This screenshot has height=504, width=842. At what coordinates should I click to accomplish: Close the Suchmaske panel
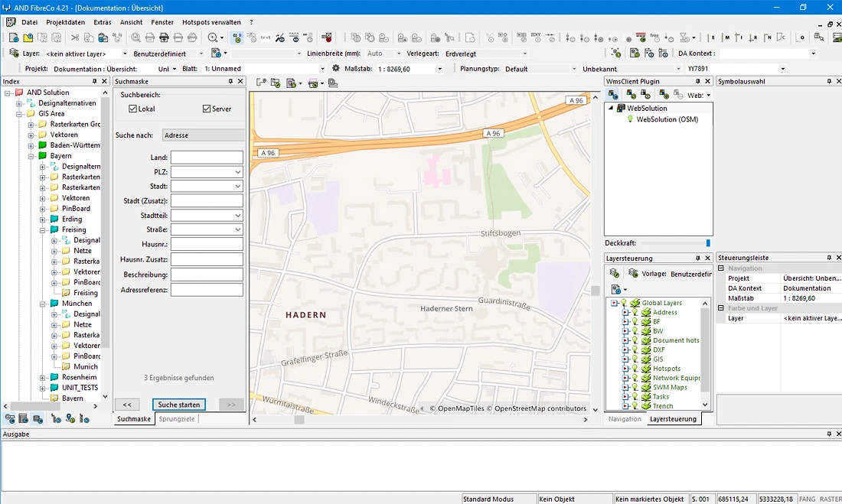coord(240,81)
